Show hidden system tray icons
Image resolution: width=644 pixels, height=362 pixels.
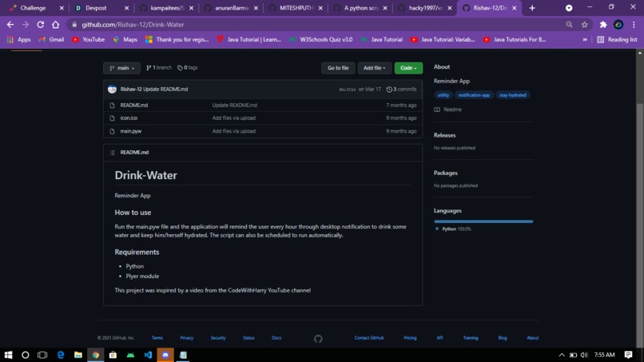(562, 355)
